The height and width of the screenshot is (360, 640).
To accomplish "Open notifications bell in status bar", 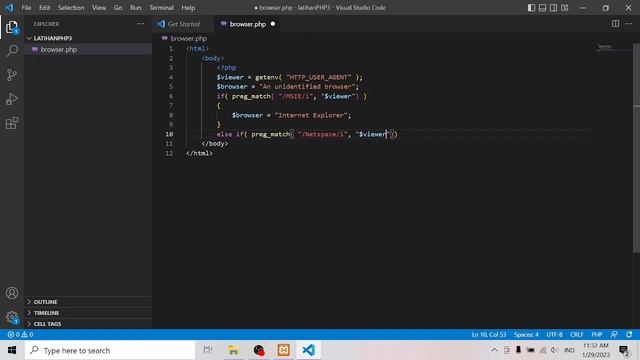I will click(629, 334).
